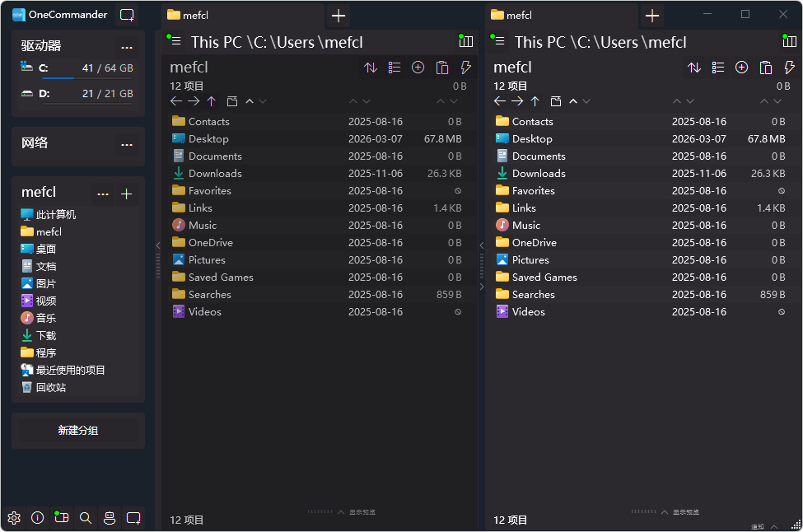
Task: Expand the 驱动器 section options menu
Action: click(x=127, y=47)
